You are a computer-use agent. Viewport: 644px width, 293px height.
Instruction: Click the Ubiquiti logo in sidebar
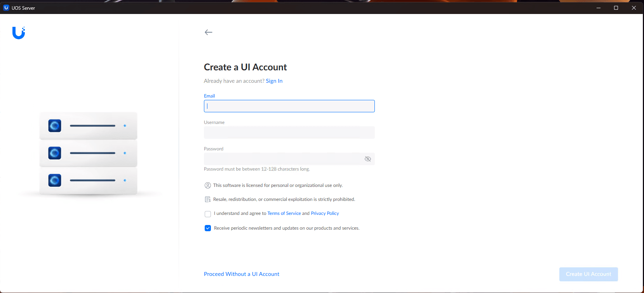19,33
